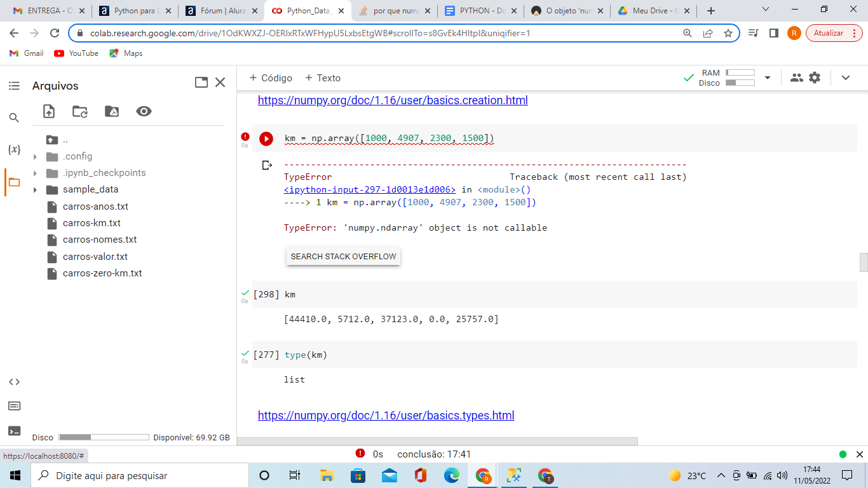
Task: Open File Explorer from taskbar
Action: click(x=327, y=475)
